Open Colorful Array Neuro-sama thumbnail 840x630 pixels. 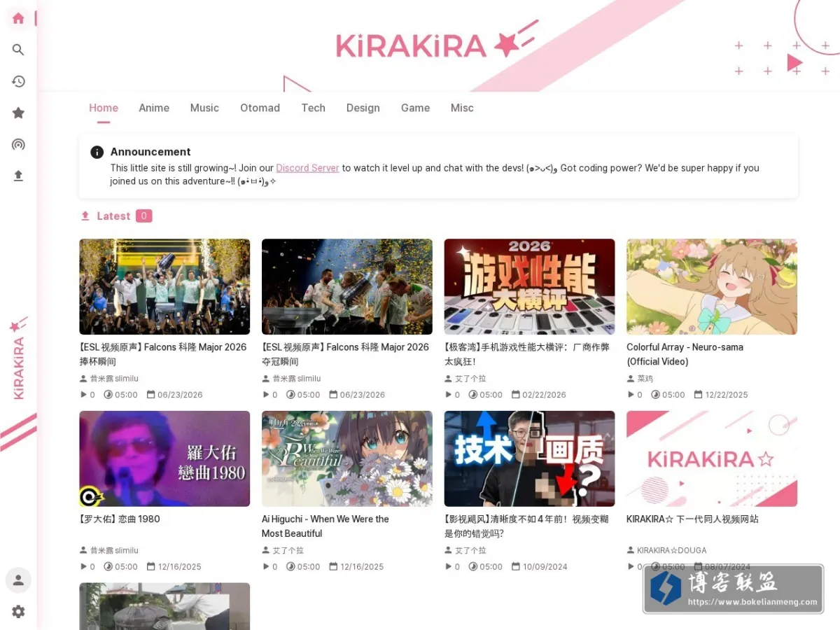click(712, 287)
